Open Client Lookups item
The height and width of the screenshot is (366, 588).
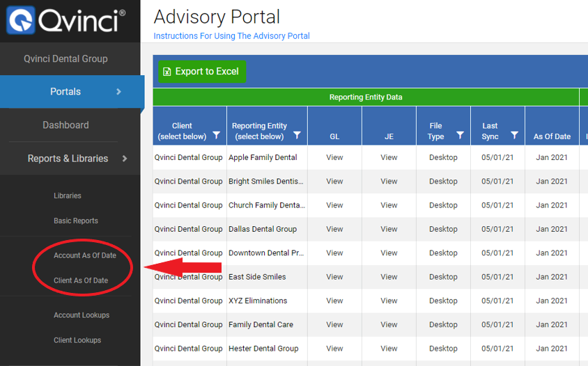(x=77, y=340)
